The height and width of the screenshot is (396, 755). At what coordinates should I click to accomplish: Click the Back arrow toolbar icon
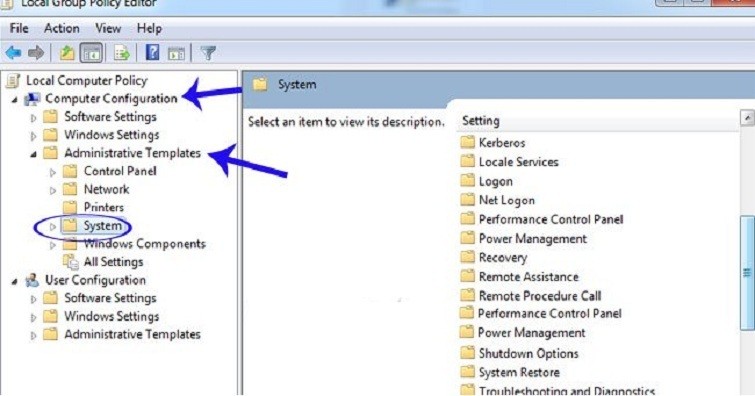13,53
